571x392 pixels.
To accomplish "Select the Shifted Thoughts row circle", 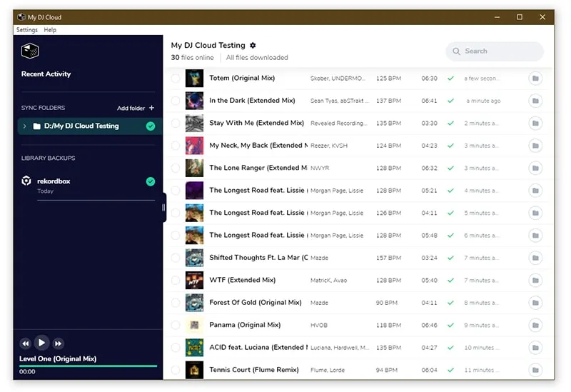I will 176,258.
